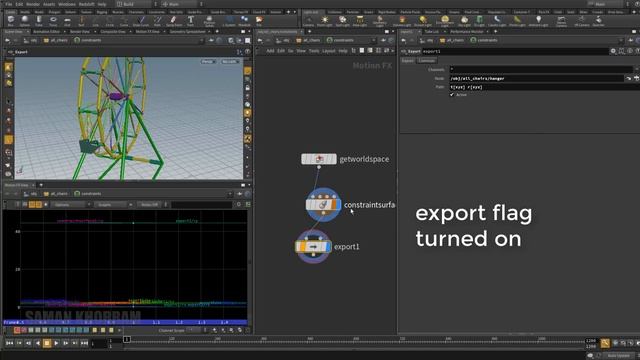Viewport: 640px width, 360px height.
Task: Add a Sky Light from the shelf
Action: (464, 21)
